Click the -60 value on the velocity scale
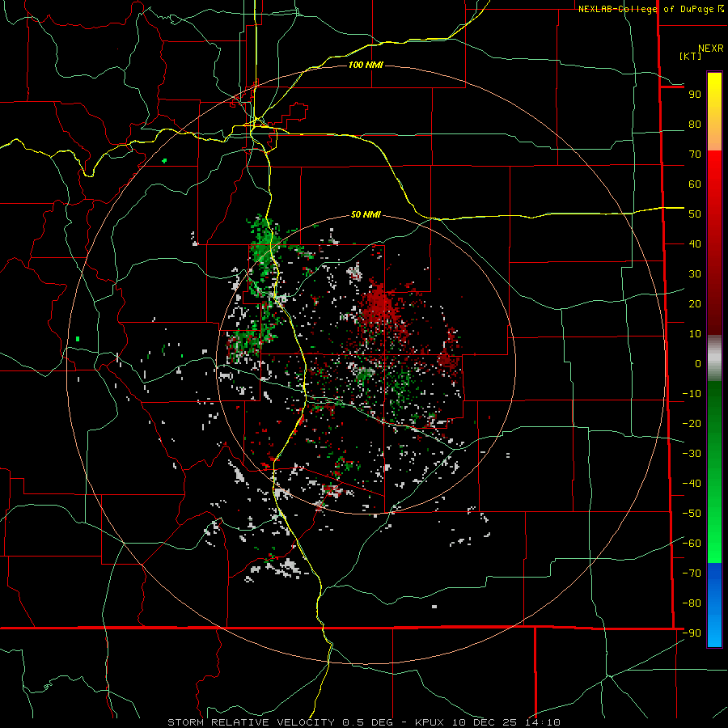 pyautogui.click(x=692, y=544)
